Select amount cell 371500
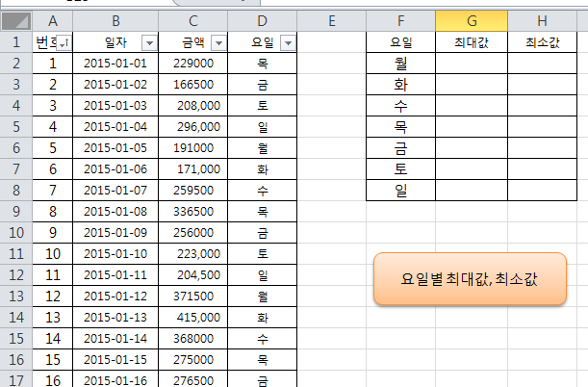This screenshot has height=387, width=588. (x=192, y=297)
